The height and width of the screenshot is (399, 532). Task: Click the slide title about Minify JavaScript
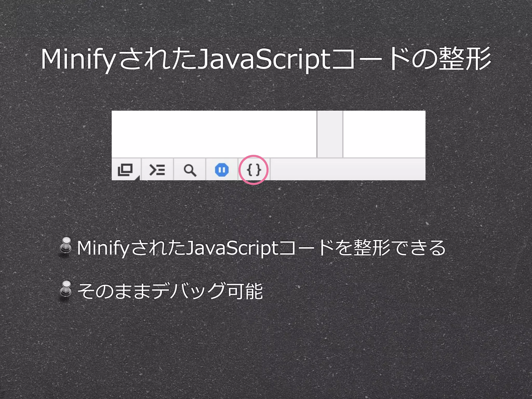tap(266, 59)
